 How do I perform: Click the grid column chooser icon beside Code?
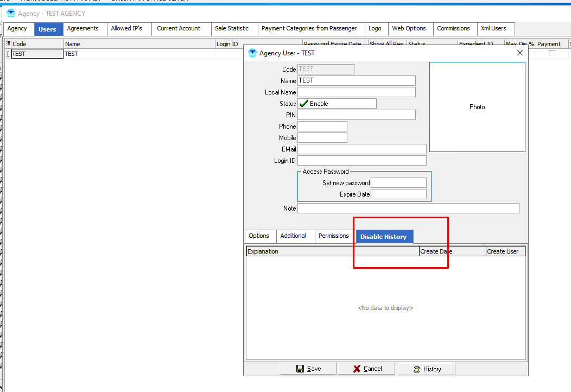(8, 44)
